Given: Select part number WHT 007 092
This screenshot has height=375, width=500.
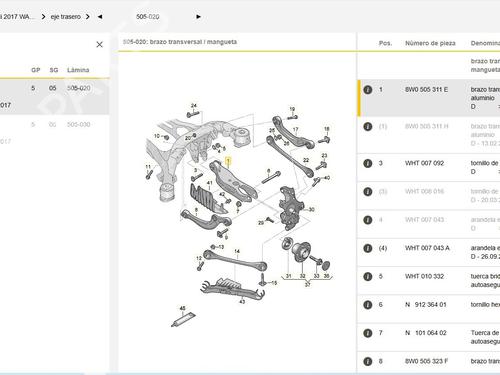Looking at the screenshot, I should click(x=424, y=163).
